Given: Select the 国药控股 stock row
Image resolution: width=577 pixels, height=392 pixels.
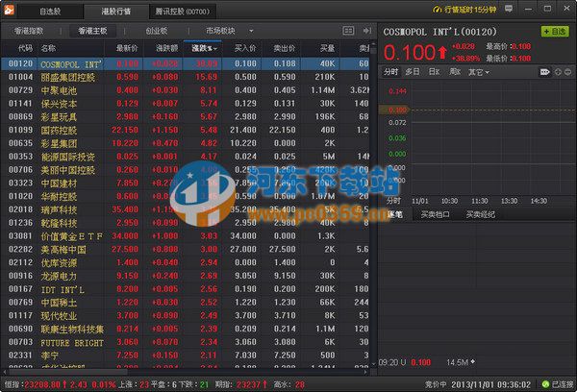Looking at the screenshot, I should tap(186, 130).
